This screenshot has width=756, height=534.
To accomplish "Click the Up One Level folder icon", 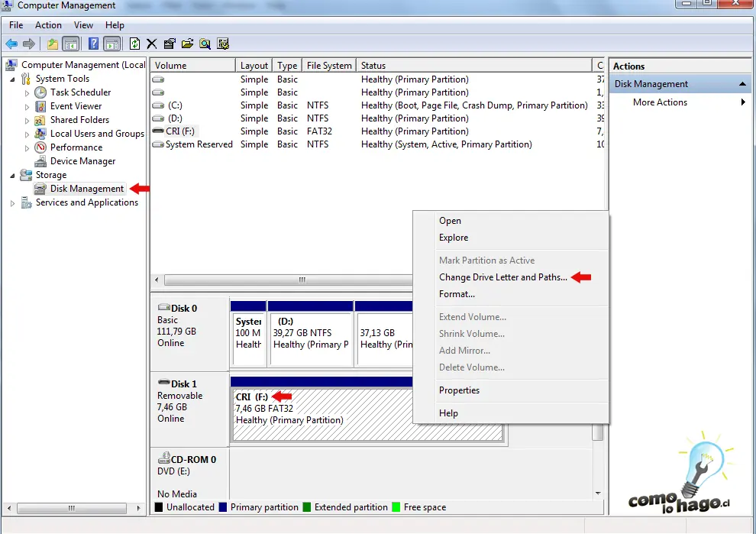I will pos(52,44).
